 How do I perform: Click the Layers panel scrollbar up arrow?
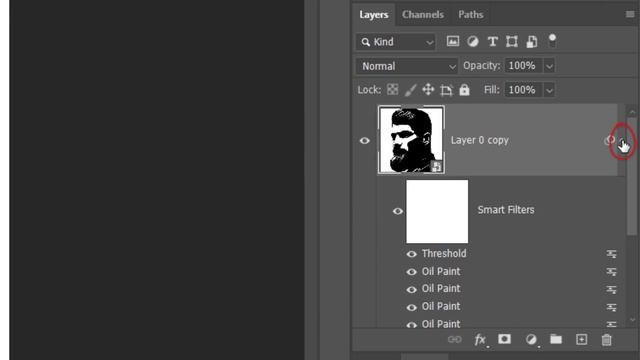tap(632, 111)
